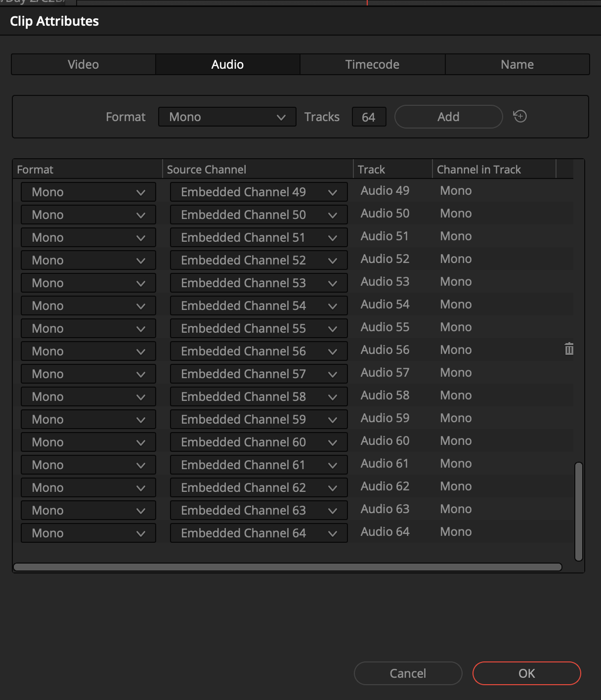Viewport: 601px width, 700px height.
Task: Open Format dropdown for Audio 61 row
Action: click(88, 465)
